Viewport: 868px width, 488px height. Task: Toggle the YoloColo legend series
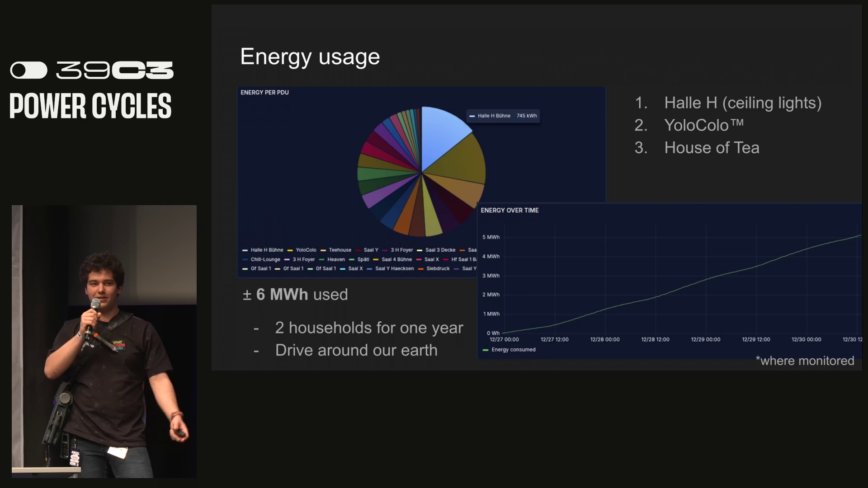pos(306,250)
